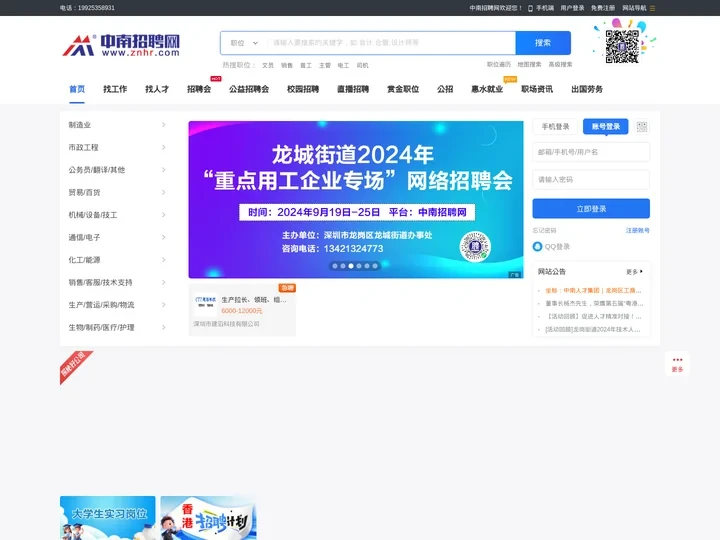Select the 账号登录 tab
This screenshot has height=540, width=720.
click(606, 127)
